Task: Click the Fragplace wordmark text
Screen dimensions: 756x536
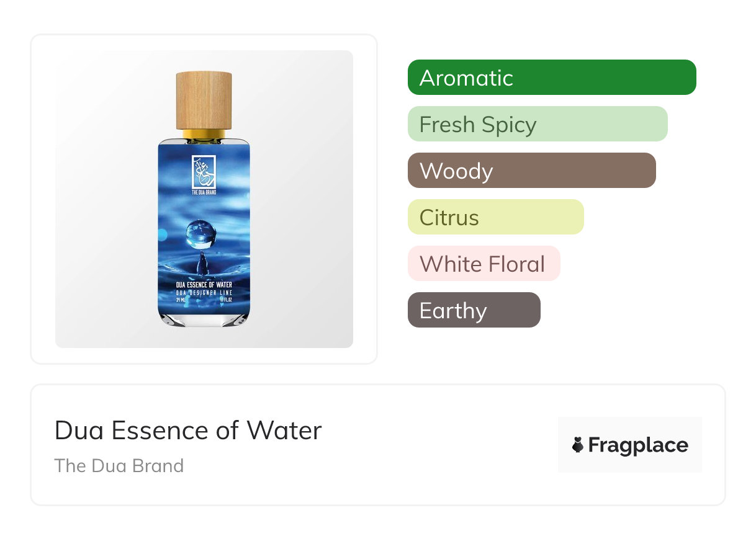Action: (637, 445)
